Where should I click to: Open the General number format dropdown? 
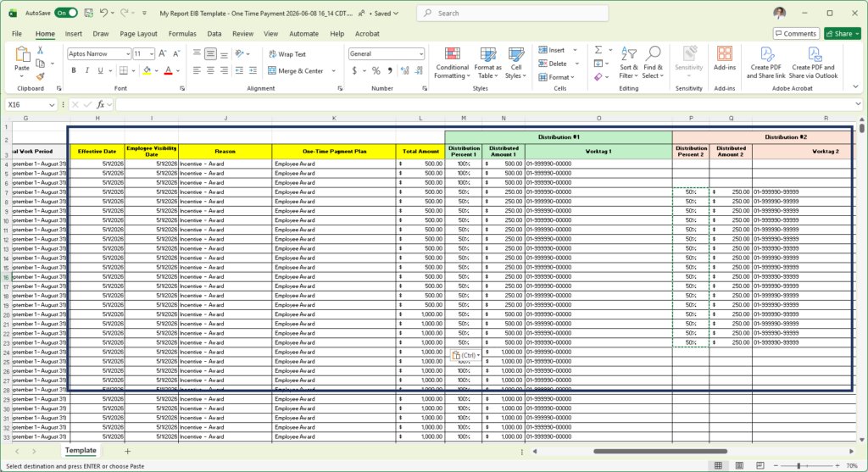tap(420, 54)
